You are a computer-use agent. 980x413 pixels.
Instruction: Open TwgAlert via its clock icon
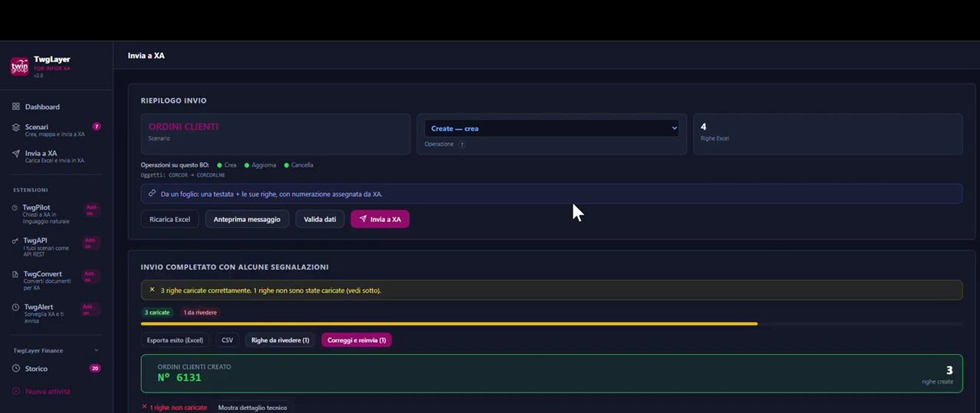click(x=15, y=307)
